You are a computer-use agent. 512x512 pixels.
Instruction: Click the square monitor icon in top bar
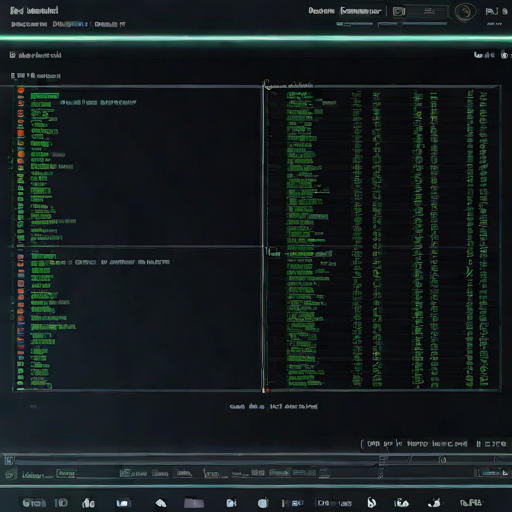[x=399, y=12]
